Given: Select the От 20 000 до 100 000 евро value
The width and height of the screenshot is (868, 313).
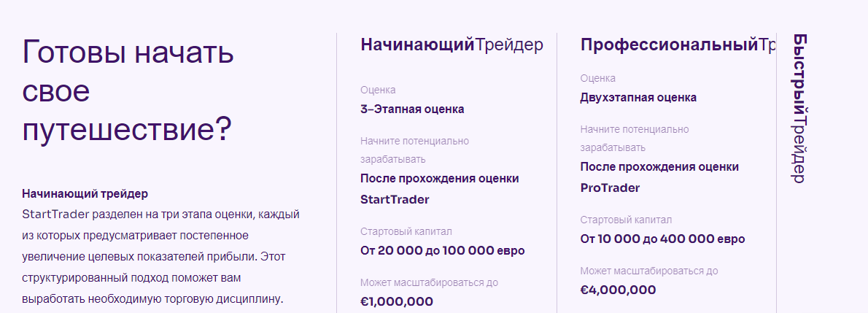Looking at the screenshot, I should [x=442, y=251].
